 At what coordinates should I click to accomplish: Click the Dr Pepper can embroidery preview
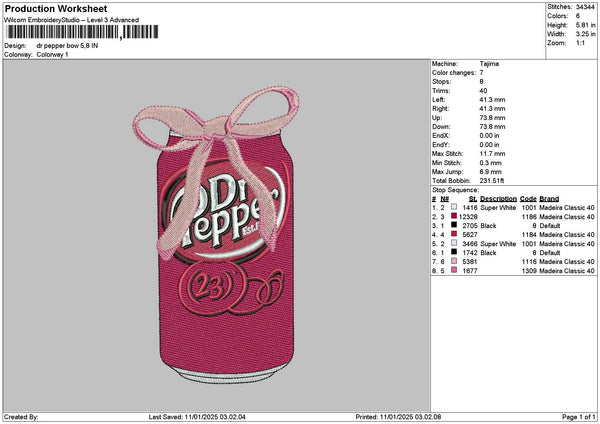coord(216,235)
